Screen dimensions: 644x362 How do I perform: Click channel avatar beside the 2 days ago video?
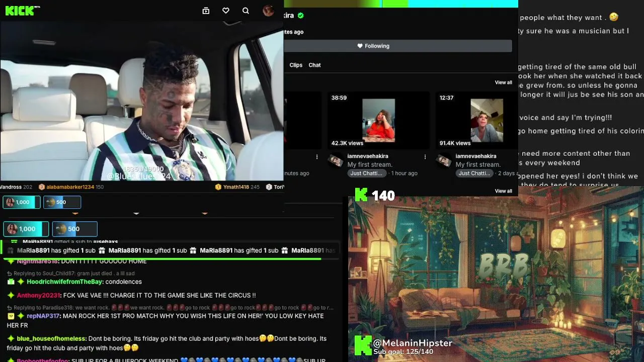click(443, 160)
